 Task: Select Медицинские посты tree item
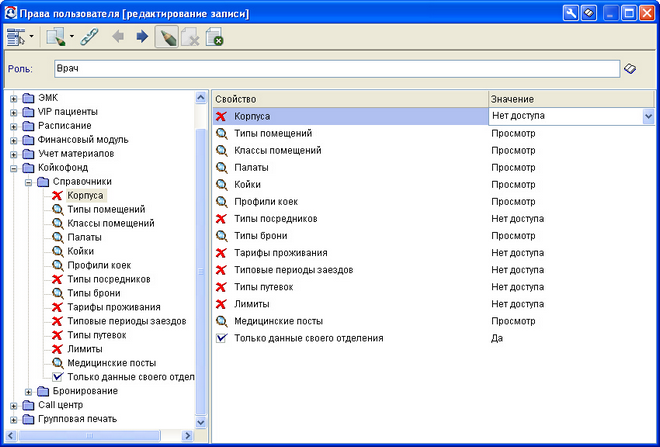pyautogui.click(x=112, y=363)
